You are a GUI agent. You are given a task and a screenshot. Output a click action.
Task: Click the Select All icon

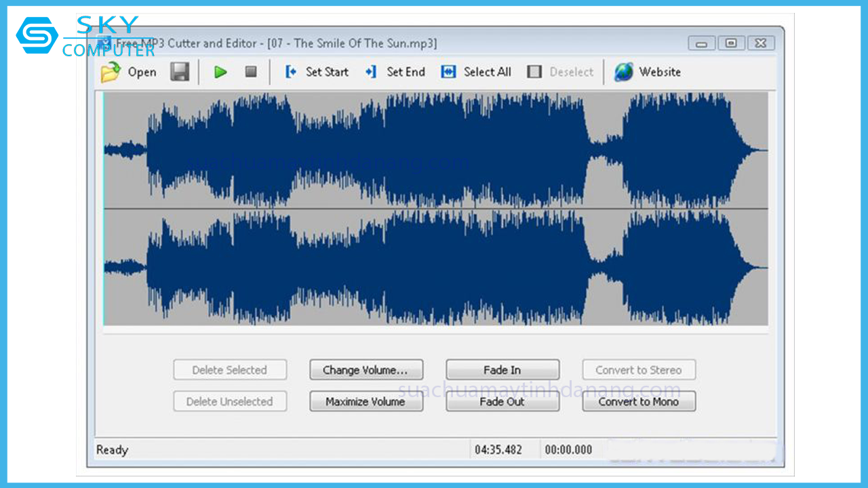(448, 72)
